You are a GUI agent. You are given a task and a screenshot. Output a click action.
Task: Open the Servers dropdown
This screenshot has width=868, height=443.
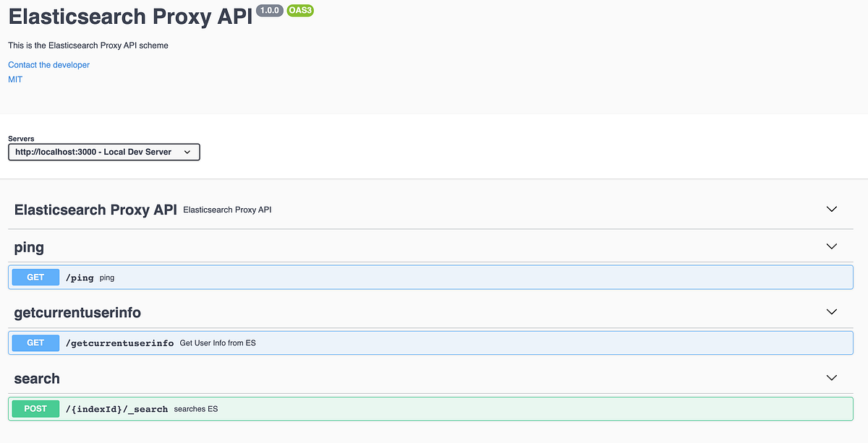[x=103, y=152]
